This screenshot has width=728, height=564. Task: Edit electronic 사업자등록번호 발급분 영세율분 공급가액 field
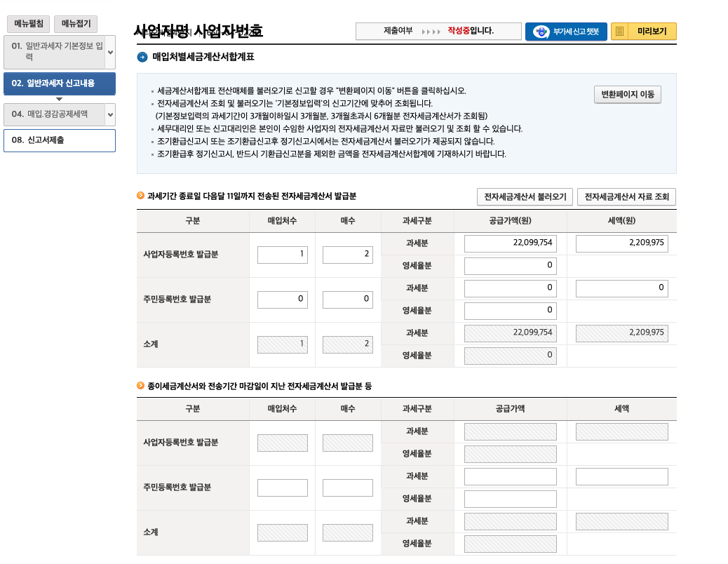click(511, 266)
